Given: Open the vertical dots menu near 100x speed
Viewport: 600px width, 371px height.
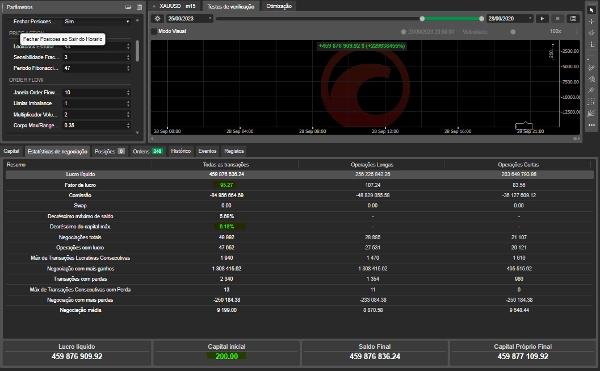Looking at the screenshot, I should [x=577, y=31].
